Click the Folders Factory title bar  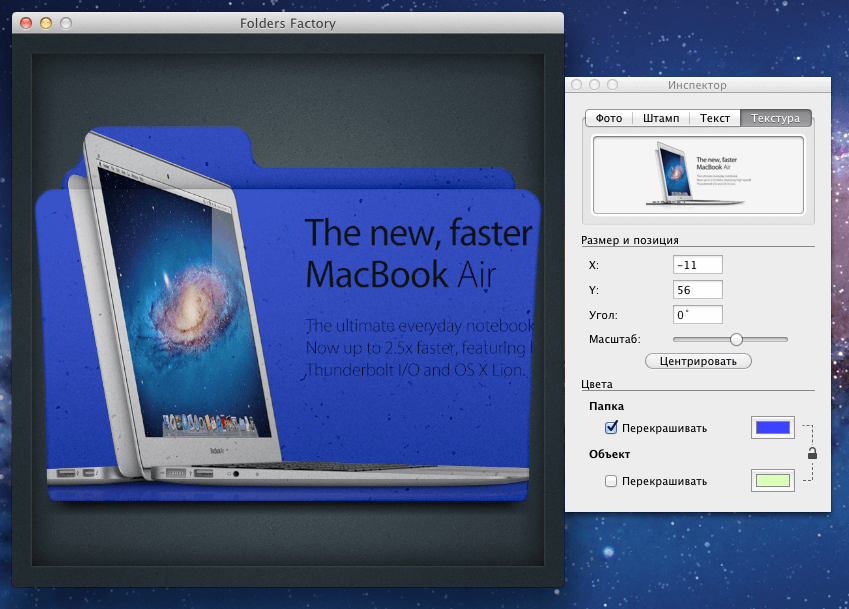click(x=288, y=23)
